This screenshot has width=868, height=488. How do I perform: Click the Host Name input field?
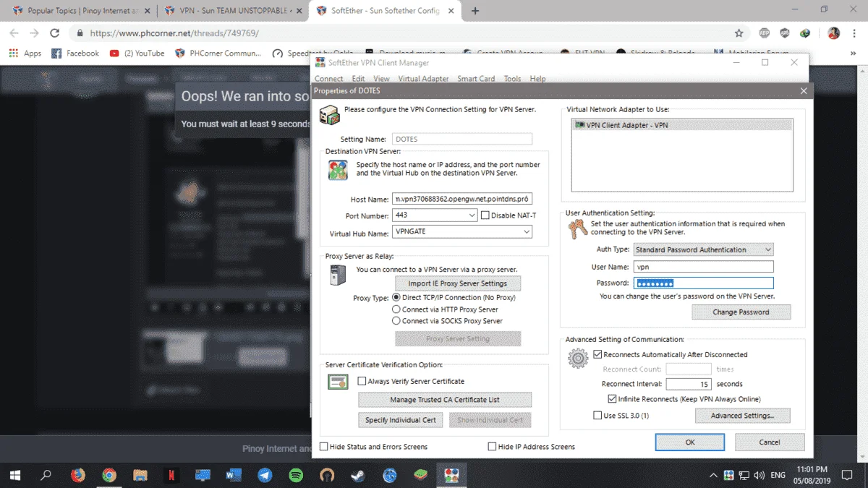(x=462, y=198)
